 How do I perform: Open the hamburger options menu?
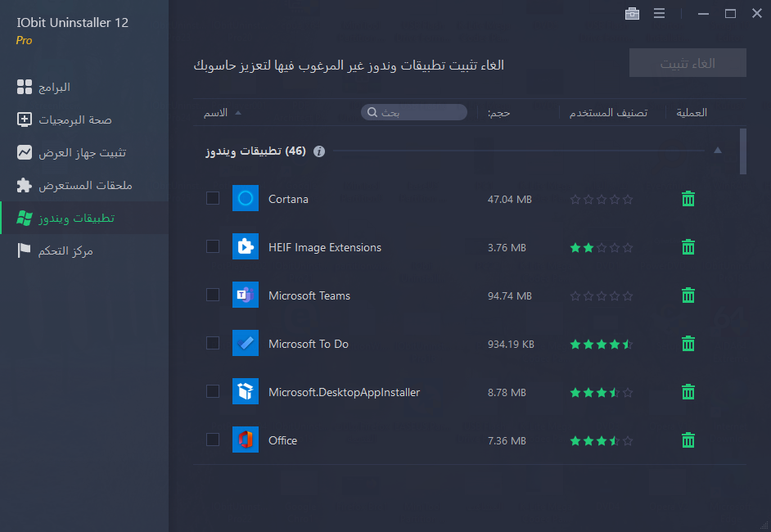(659, 13)
